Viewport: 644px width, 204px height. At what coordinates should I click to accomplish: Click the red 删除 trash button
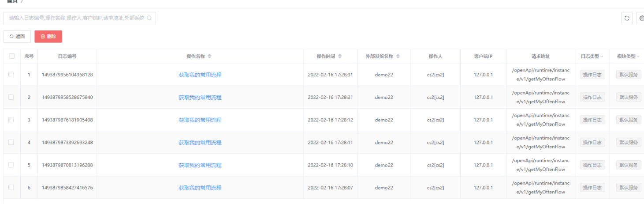tap(48, 37)
